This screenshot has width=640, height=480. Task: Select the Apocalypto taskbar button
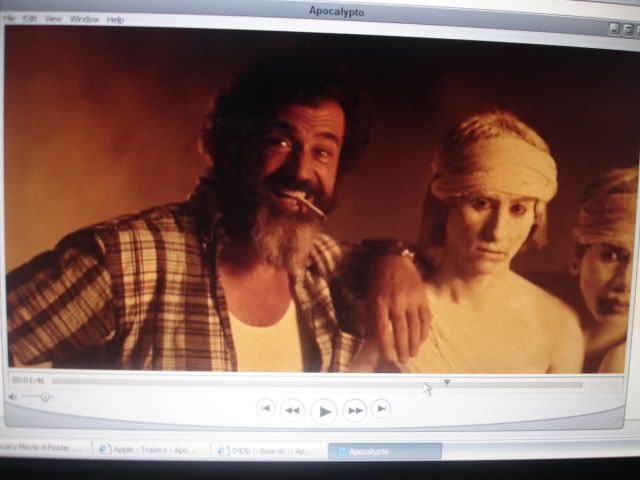pyautogui.click(x=385, y=451)
